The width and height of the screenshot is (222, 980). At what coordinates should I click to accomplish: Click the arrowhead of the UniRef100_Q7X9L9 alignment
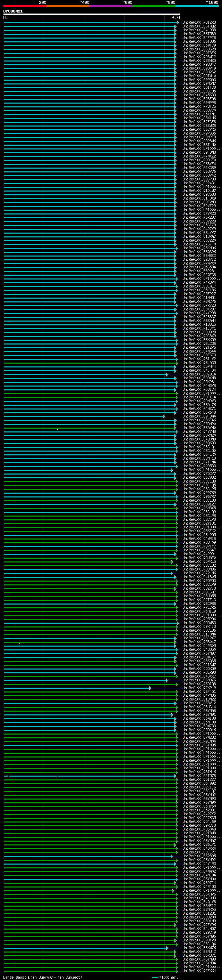tap(150, 688)
